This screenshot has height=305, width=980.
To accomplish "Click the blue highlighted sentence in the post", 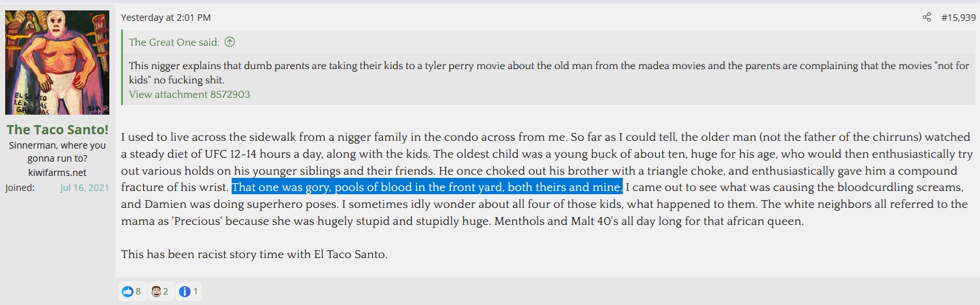I will (427, 188).
